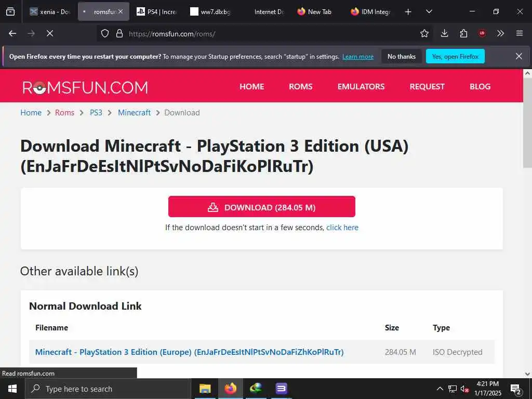
Task: Open the Firefox downloads panel
Action: [x=445, y=33]
